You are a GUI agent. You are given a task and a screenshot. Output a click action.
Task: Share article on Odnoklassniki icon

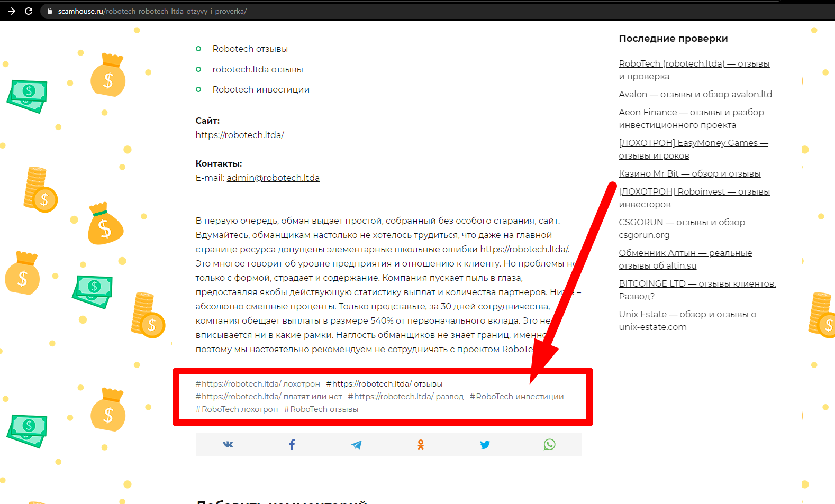tap(421, 445)
